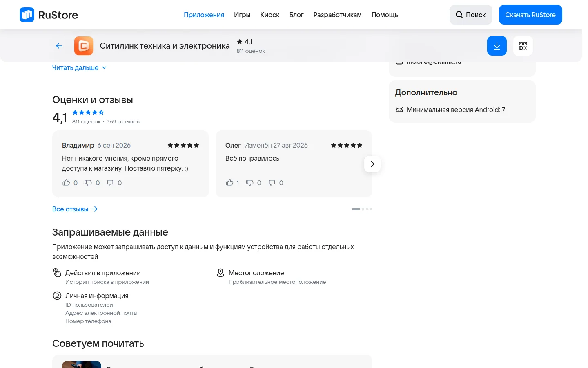Expand description with Читать дальше

pyautogui.click(x=79, y=67)
